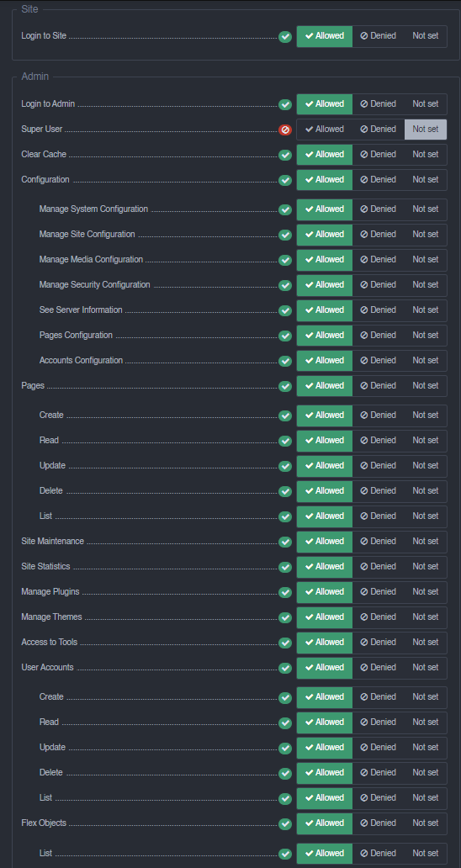The height and width of the screenshot is (868, 461).
Task: Click the green status icon for Access to Tools
Action: tap(285, 643)
